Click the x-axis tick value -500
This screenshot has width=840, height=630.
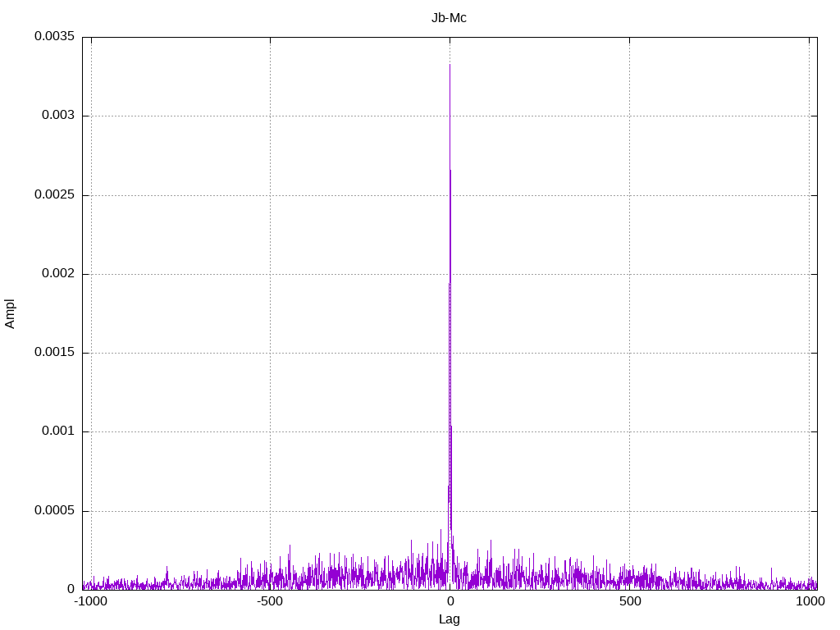click(x=269, y=601)
